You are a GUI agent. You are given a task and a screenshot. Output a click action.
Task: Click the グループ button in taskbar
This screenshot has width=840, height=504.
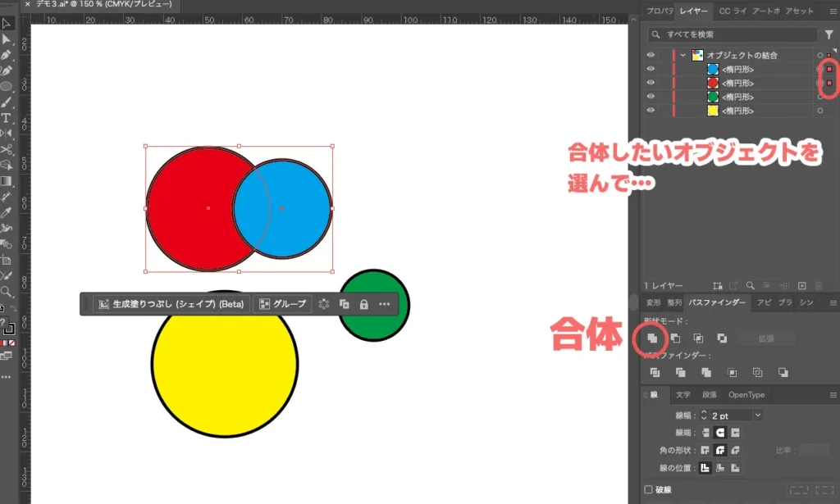point(282,304)
